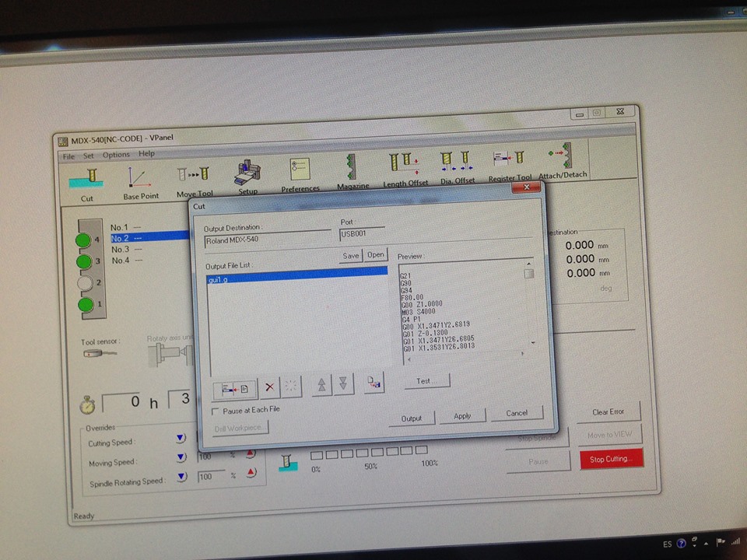Click magazine stocker slot 2 empty indicator
This screenshot has width=747, height=560.
(85, 283)
